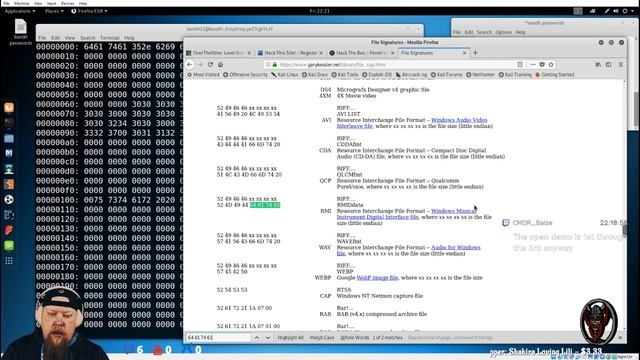Close the Hack The Box tab
Image resolution: width=640 pixels, height=360 pixels.
click(393, 53)
